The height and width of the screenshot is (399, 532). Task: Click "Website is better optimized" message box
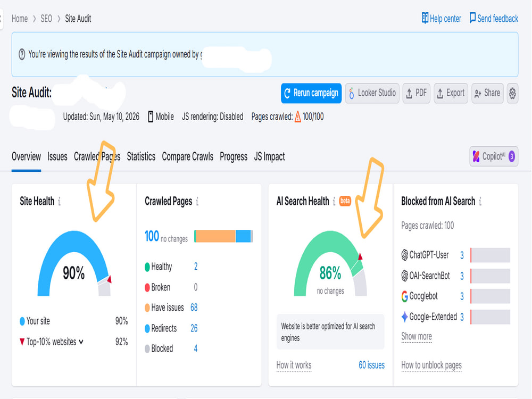[x=330, y=332]
